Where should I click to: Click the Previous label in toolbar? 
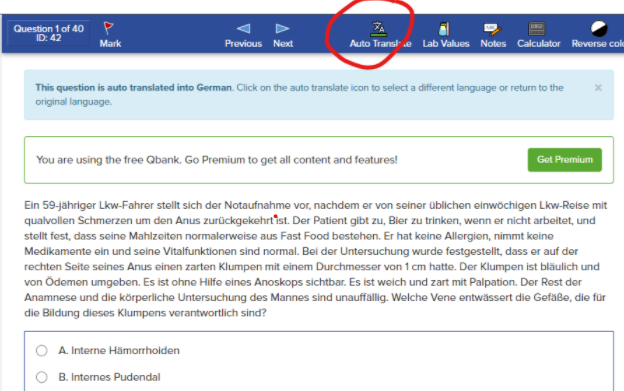point(243,44)
